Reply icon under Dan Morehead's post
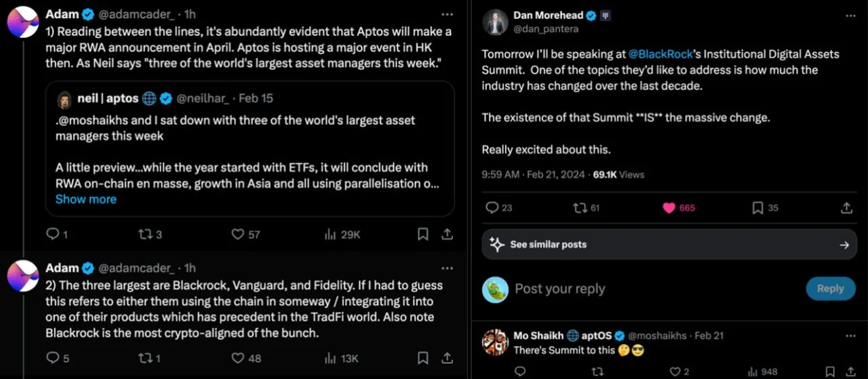 pyautogui.click(x=493, y=208)
